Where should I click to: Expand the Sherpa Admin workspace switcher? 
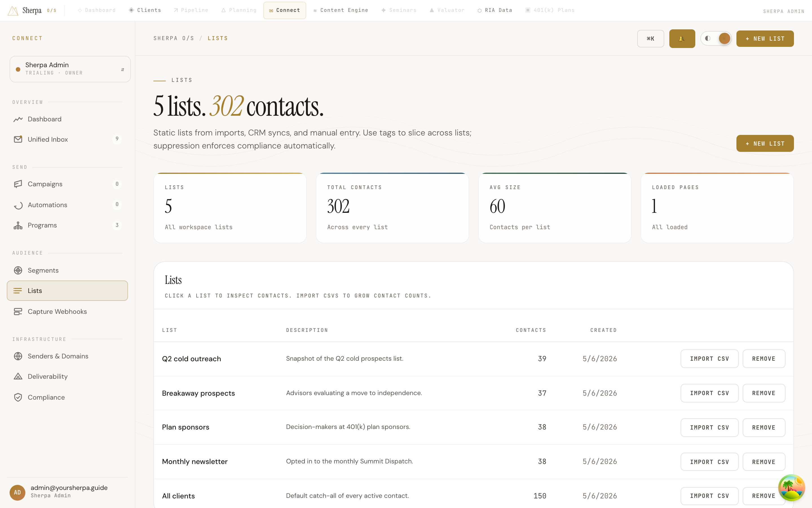click(70, 69)
